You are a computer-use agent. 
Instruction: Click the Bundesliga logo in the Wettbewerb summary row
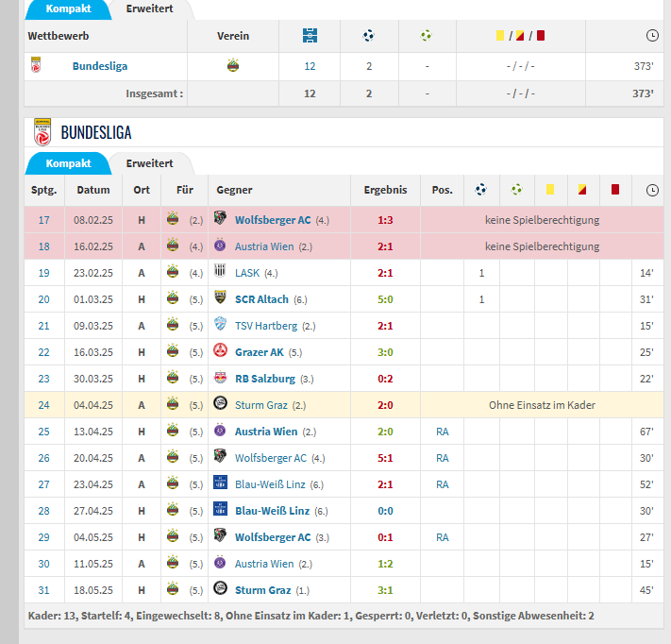pos(37,66)
